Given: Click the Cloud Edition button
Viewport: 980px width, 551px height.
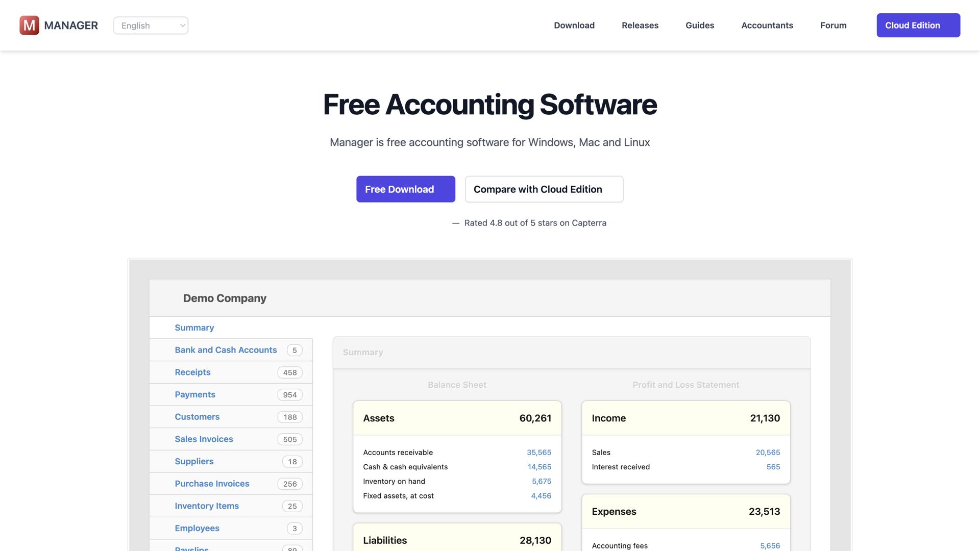Looking at the screenshot, I should tap(918, 26).
